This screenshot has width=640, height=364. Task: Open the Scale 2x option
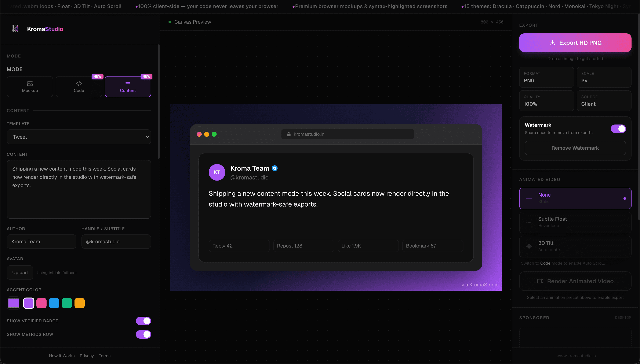tap(604, 77)
